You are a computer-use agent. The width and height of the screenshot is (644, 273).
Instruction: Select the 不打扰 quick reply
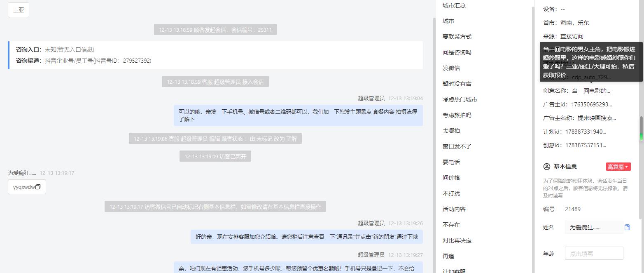point(451,193)
